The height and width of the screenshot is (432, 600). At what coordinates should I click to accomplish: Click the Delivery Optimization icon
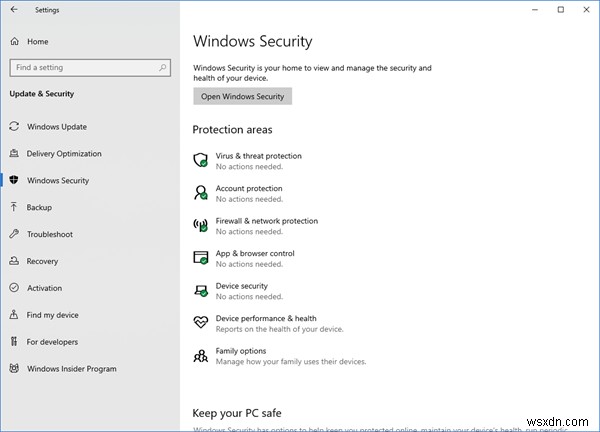point(14,153)
